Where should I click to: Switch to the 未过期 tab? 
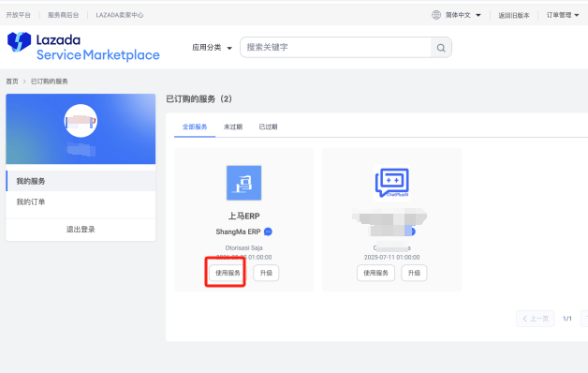233,127
